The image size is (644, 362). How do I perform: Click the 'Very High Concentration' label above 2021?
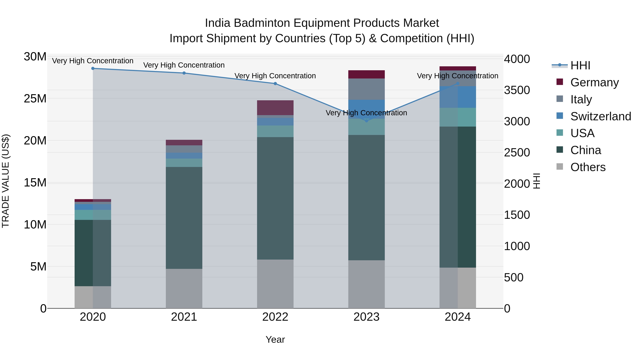pyautogui.click(x=184, y=65)
